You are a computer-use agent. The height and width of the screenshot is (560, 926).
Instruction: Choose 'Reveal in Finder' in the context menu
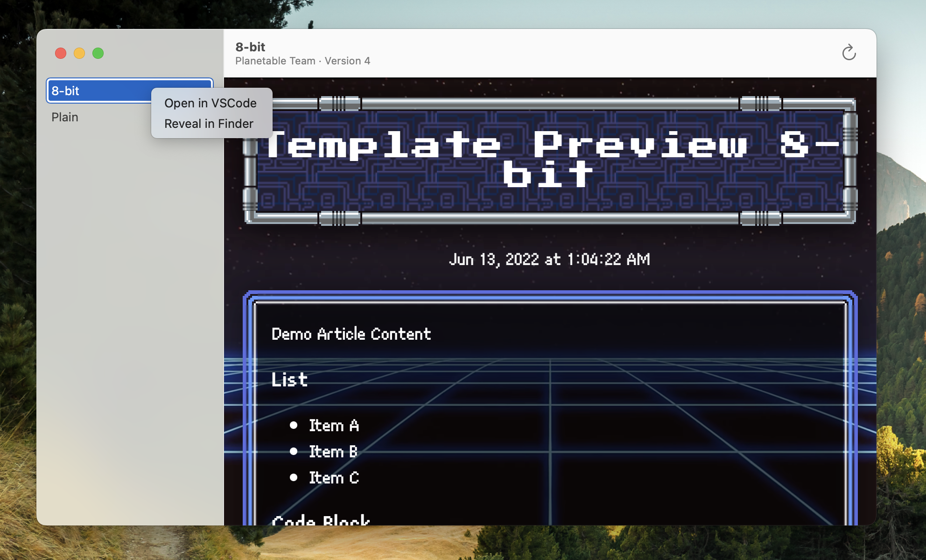pos(209,123)
